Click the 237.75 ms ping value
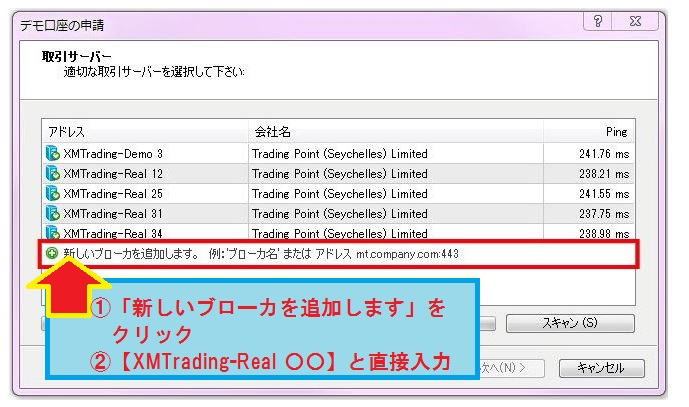Viewport: 689px width, 407px height. coord(604,214)
